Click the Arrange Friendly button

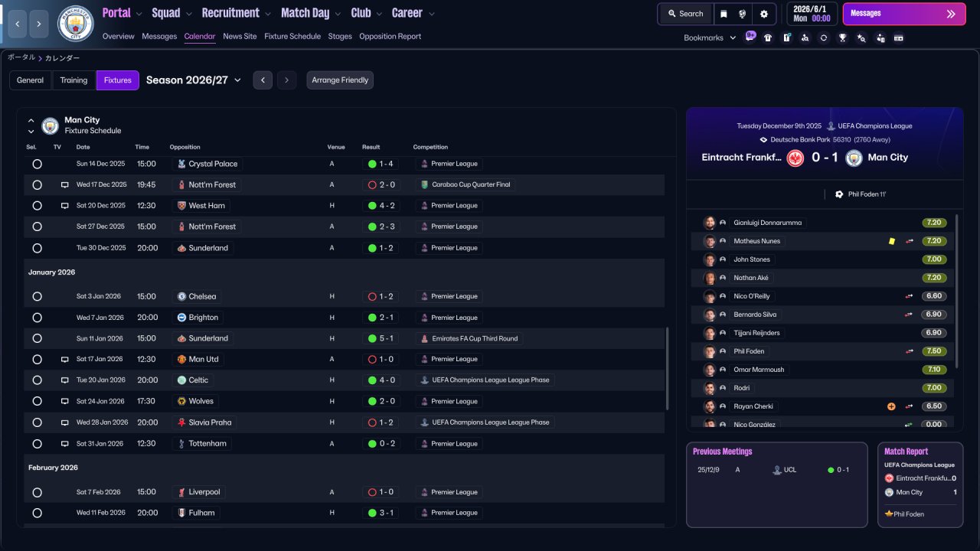click(340, 80)
